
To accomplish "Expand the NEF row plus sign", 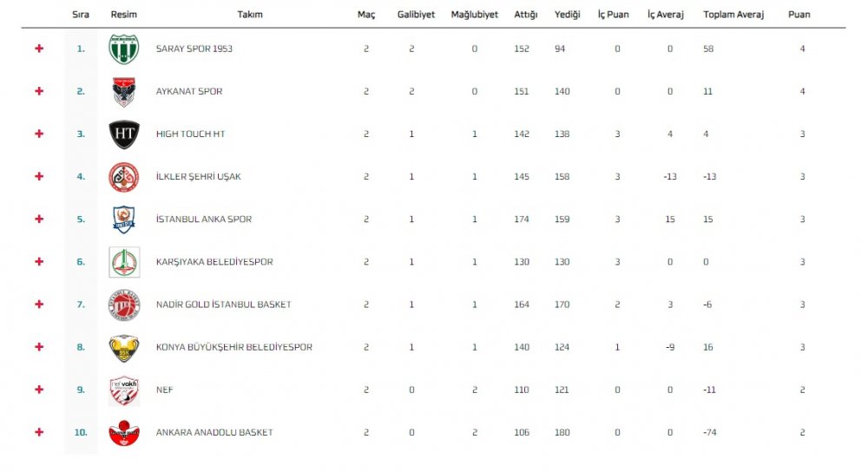I will pyautogui.click(x=39, y=389).
